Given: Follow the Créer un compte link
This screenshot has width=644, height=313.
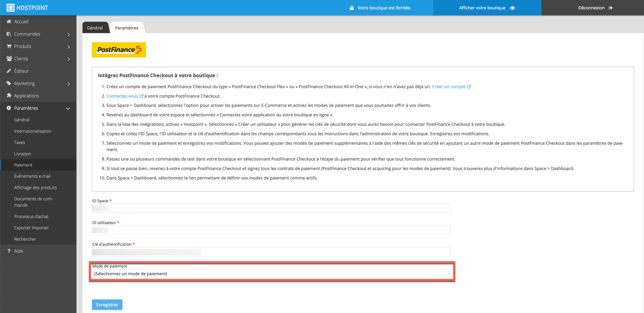Looking at the screenshot, I should [x=449, y=86].
